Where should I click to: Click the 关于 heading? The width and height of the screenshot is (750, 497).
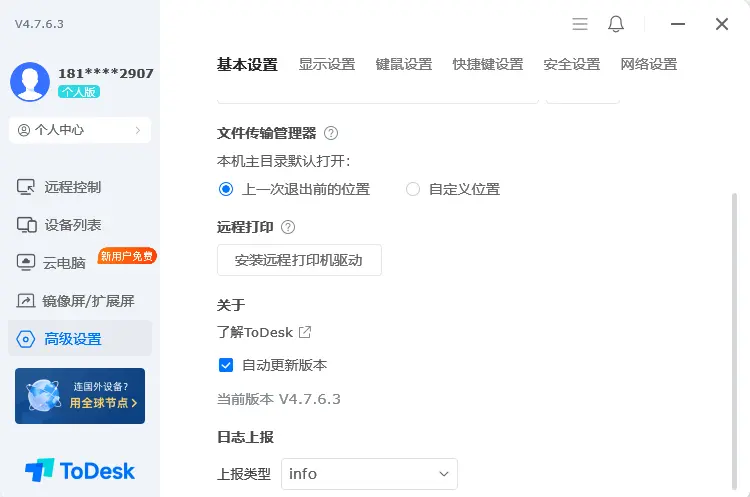coord(231,305)
